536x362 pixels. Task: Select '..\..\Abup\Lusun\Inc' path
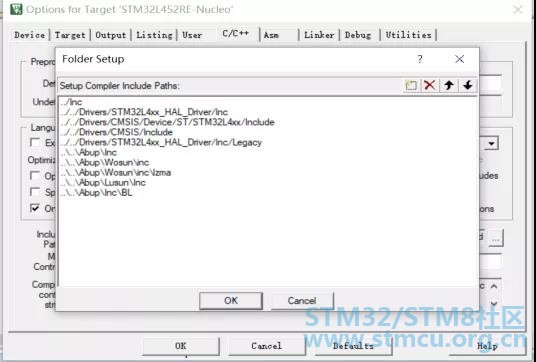click(103, 183)
